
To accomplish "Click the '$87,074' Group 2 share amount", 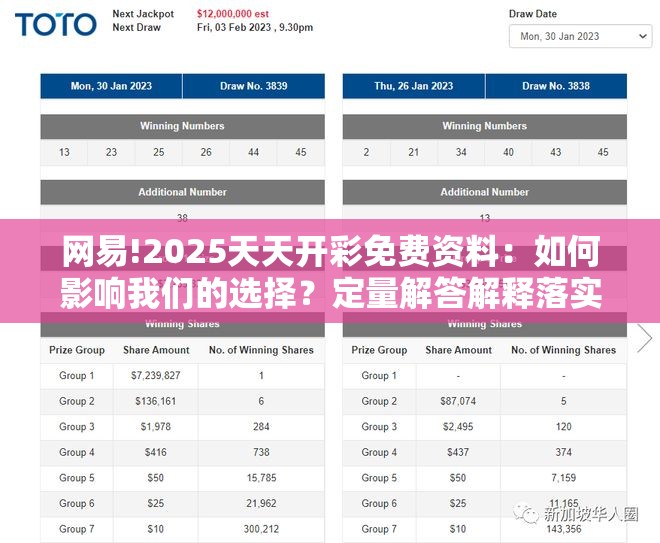I will click(458, 401).
